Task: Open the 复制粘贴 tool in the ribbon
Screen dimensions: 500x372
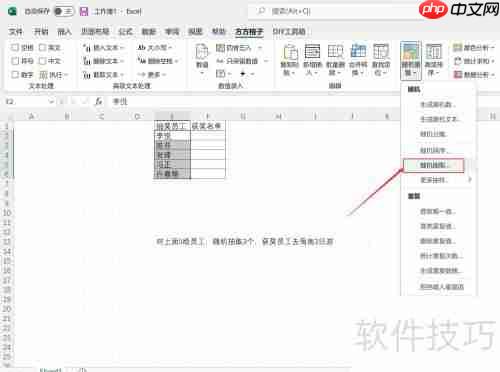Action: pyautogui.click(x=290, y=60)
